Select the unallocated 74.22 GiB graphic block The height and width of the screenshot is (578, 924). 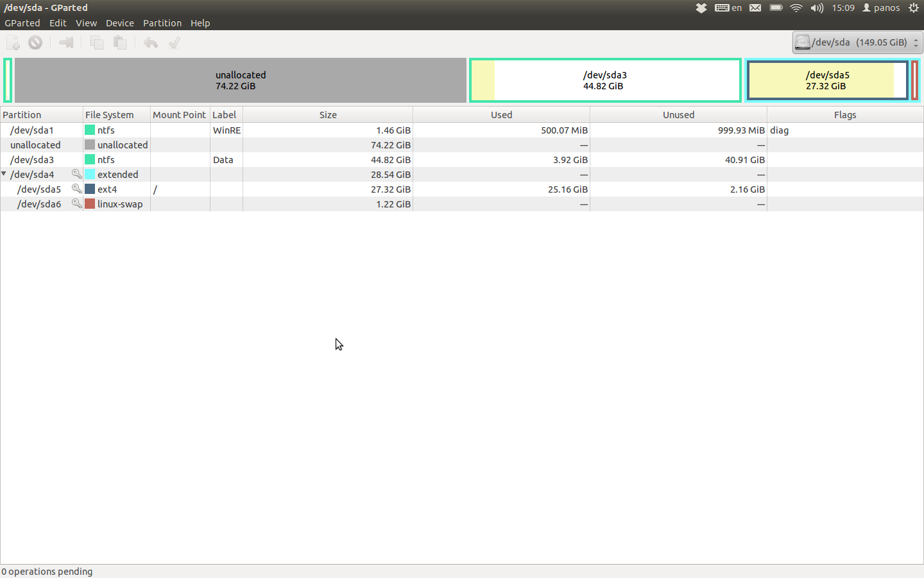(241, 80)
